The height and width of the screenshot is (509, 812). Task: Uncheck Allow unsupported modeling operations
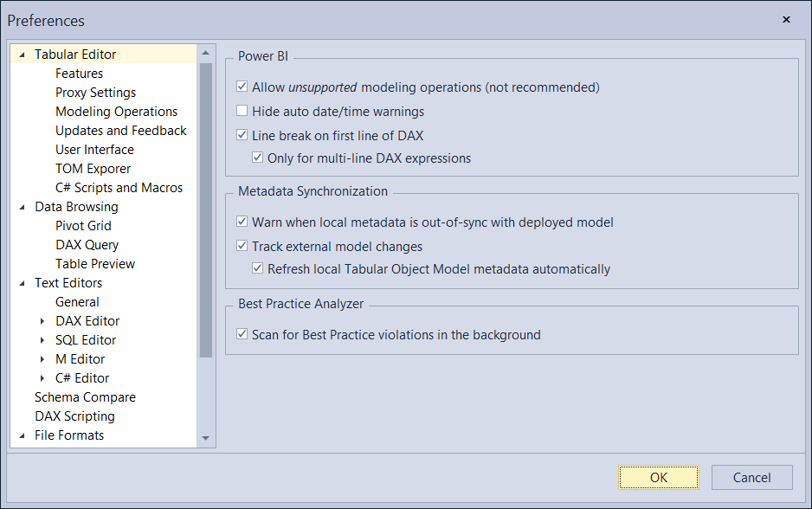pyautogui.click(x=241, y=86)
